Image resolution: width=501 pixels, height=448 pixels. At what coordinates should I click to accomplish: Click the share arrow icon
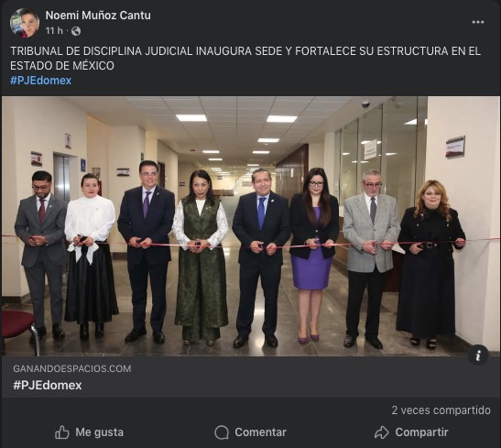pos(382,432)
